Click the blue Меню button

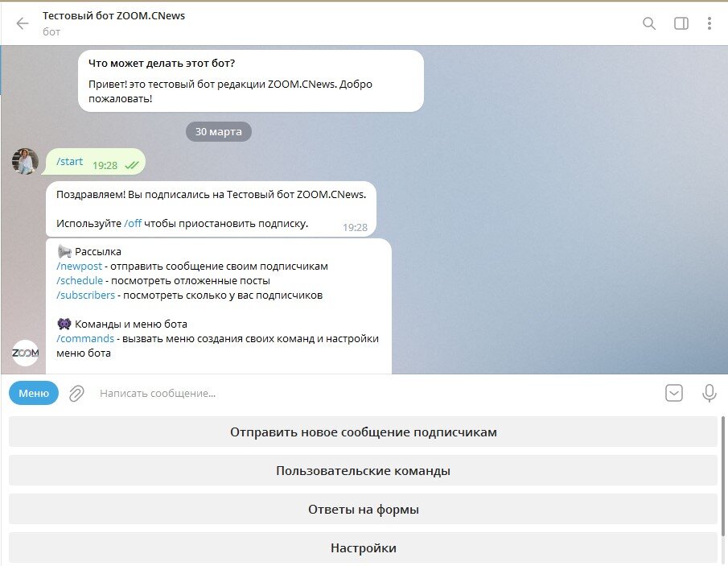coord(34,393)
